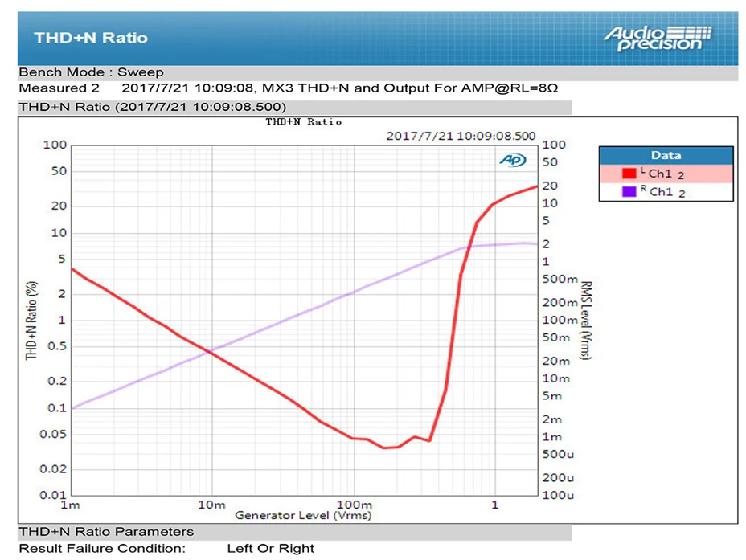Image resolution: width=746 pixels, height=560 pixels.
Task: Select the L Ch1 legend row
Action: [666, 174]
